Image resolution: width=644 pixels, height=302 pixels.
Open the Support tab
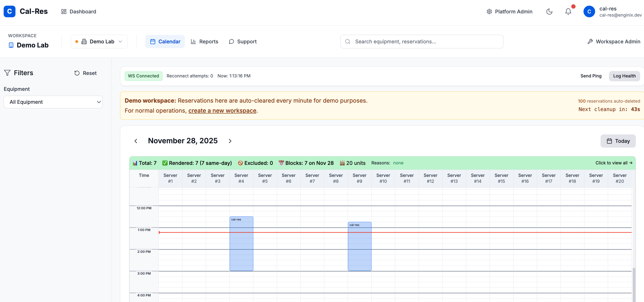(x=243, y=41)
